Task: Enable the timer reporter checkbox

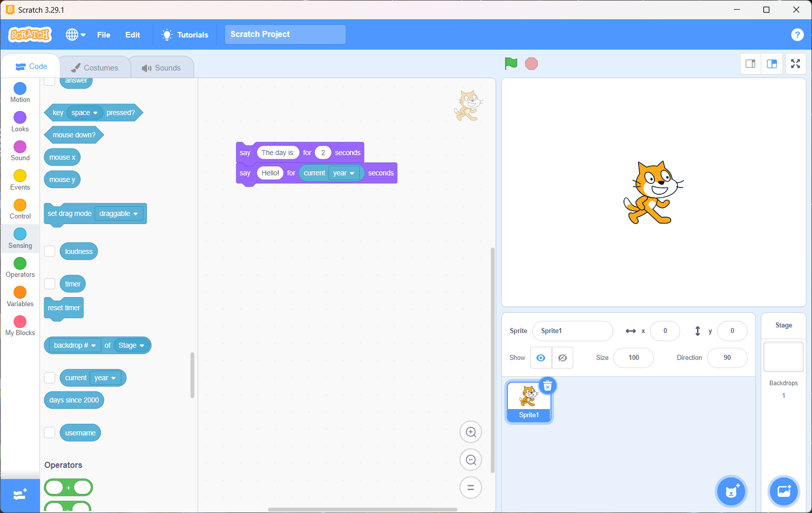Action: [x=50, y=284]
